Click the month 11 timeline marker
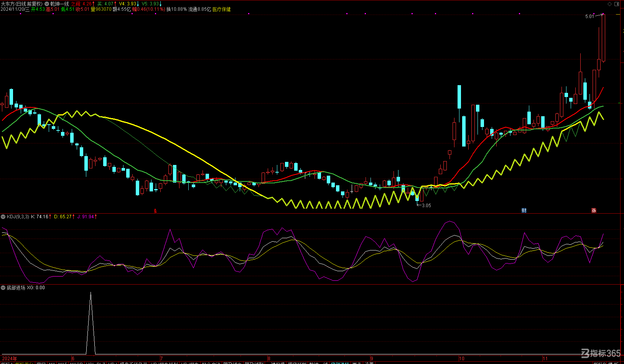Viewport: 624px width, 364px height. (x=545, y=359)
